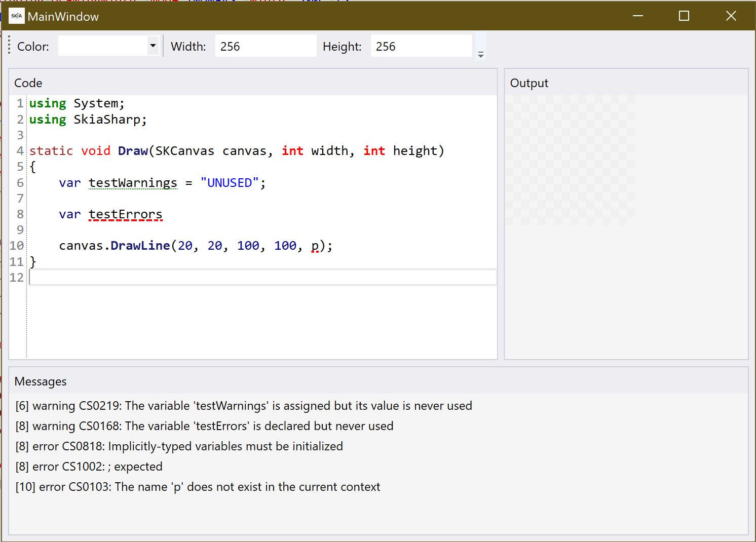Click the checkered output canvas preview
756x542 pixels.
tap(570, 160)
